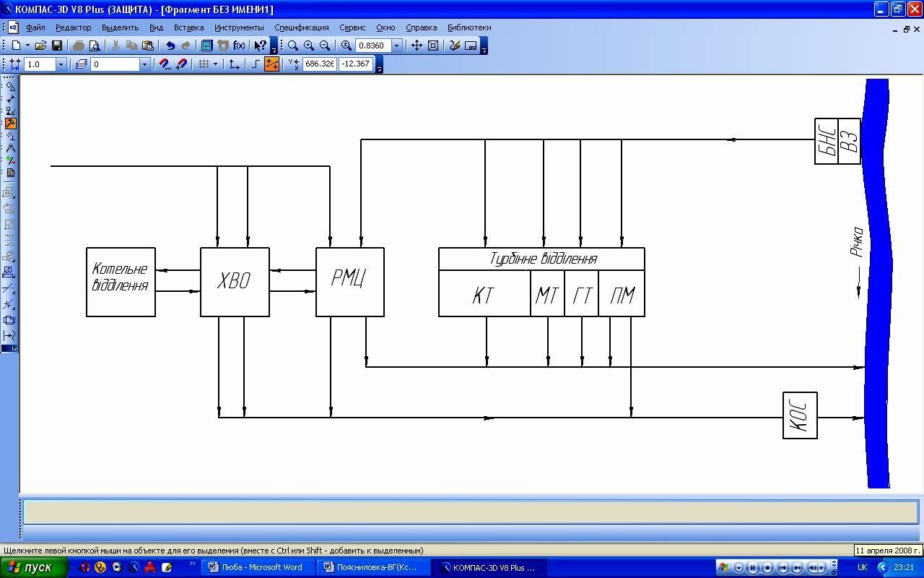The height and width of the screenshot is (578, 924).
Task: Toggle the grid display icon
Action: point(204,64)
